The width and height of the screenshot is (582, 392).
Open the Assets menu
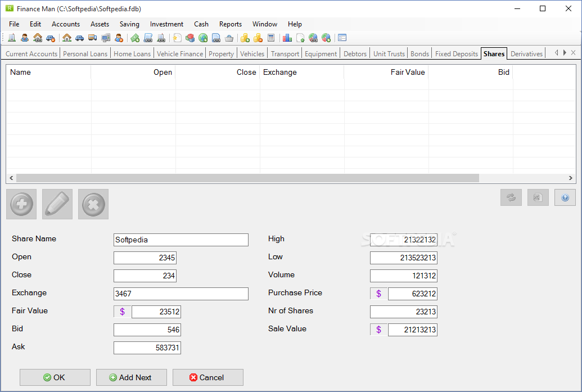pyautogui.click(x=100, y=24)
